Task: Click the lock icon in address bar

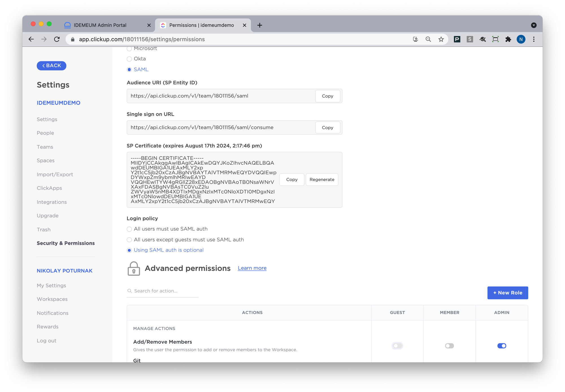Action: (73, 40)
